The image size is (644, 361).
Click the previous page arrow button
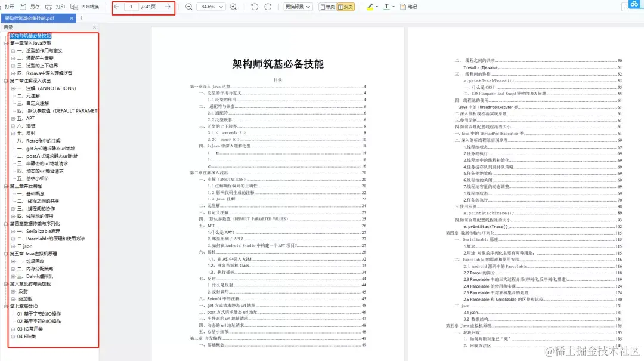point(115,7)
